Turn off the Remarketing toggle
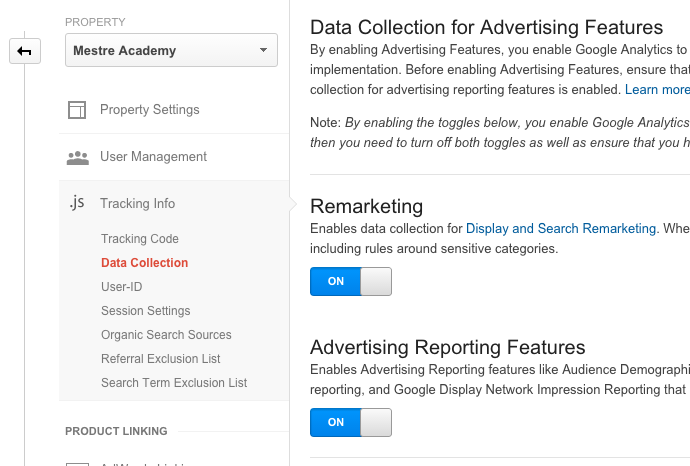 [350, 281]
